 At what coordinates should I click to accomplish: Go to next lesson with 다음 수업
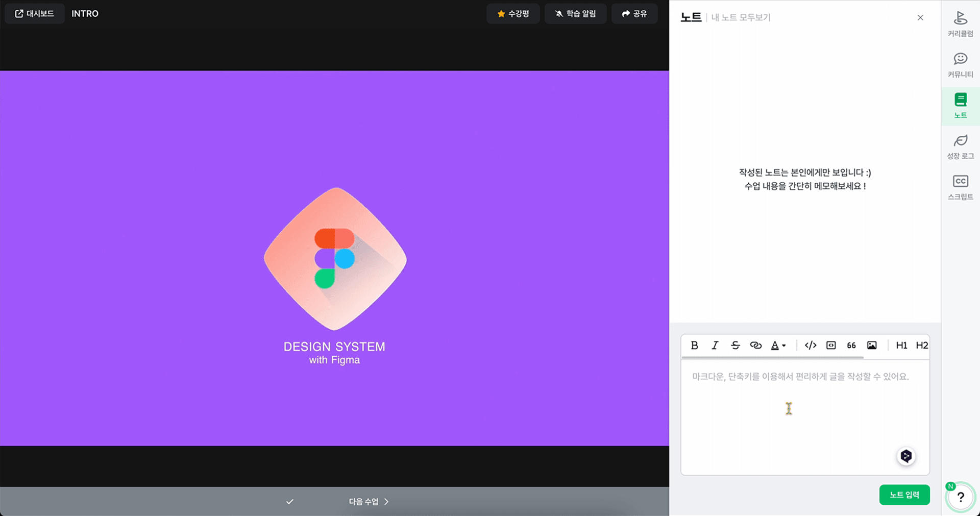369,502
